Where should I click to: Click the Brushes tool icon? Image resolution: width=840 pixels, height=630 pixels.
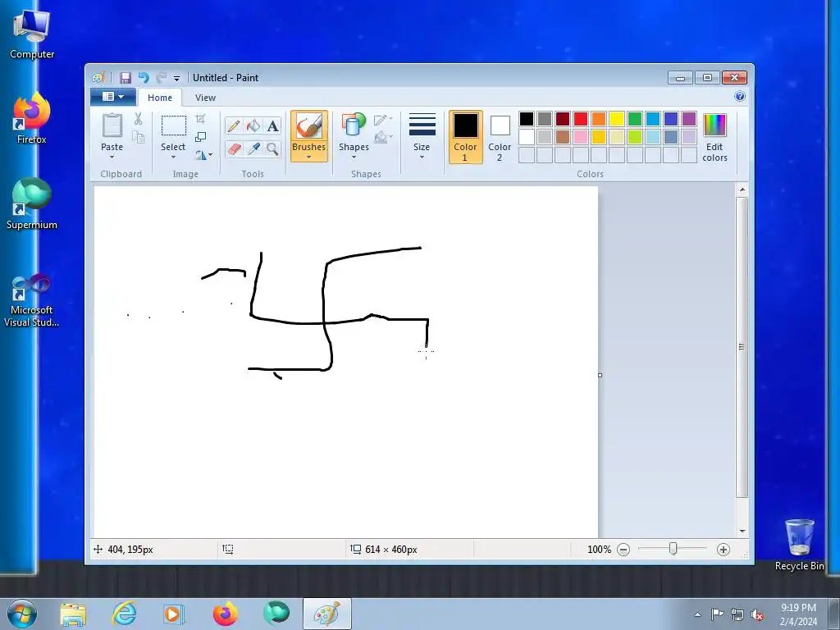click(x=309, y=126)
